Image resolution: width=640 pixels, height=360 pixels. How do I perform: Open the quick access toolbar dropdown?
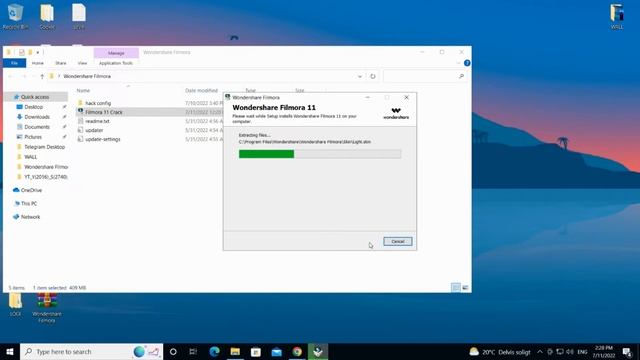[38, 53]
